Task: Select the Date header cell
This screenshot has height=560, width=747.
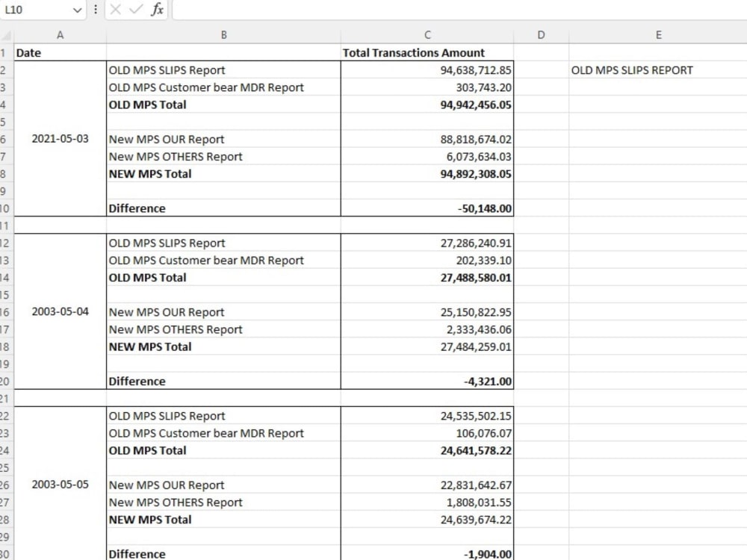Action: (x=60, y=52)
